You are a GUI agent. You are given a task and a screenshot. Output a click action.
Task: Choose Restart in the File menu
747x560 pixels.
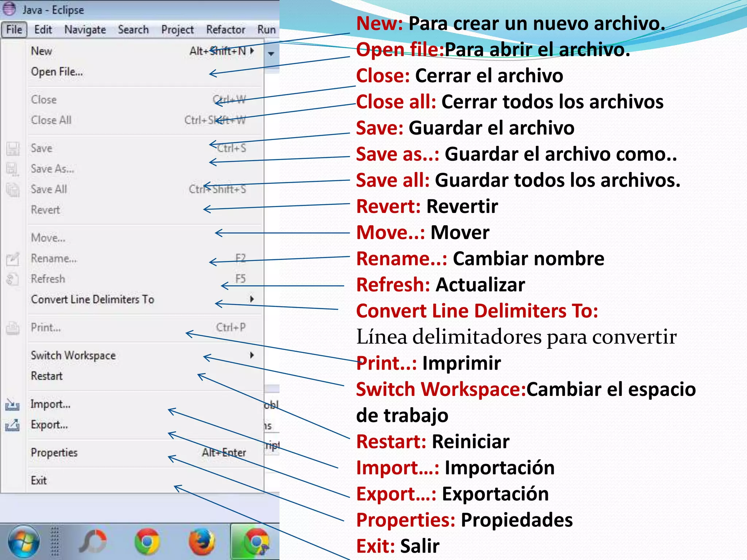coord(145,376)
